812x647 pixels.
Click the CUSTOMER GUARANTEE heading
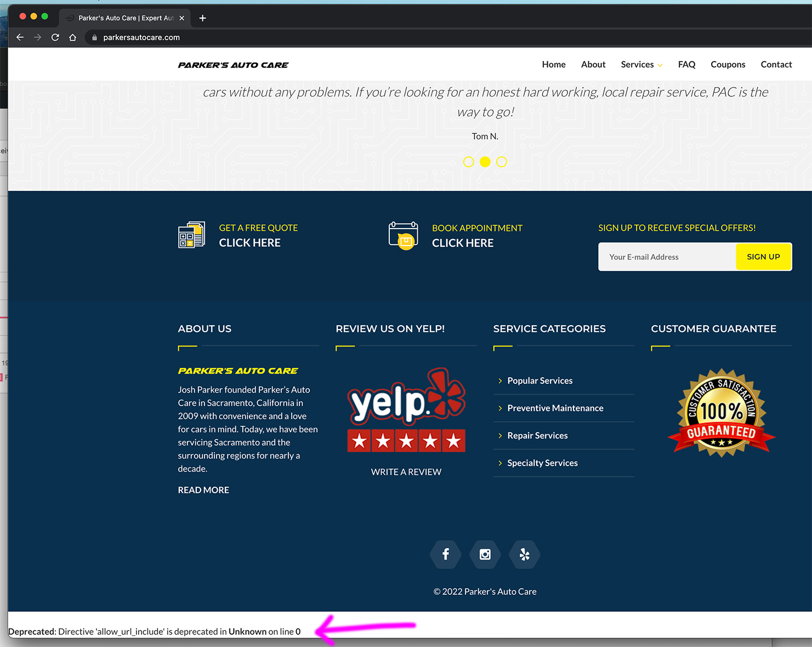[713, 328]
